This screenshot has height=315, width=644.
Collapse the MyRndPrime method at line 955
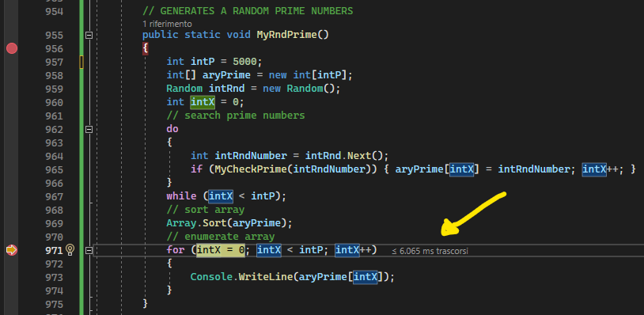click(89, 36)
